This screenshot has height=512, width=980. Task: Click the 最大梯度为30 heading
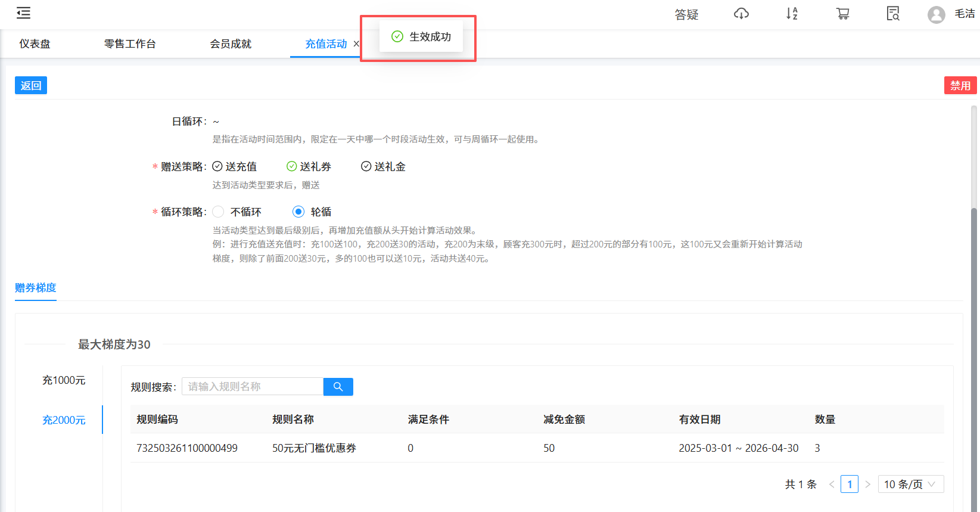(x=114, y=345)
